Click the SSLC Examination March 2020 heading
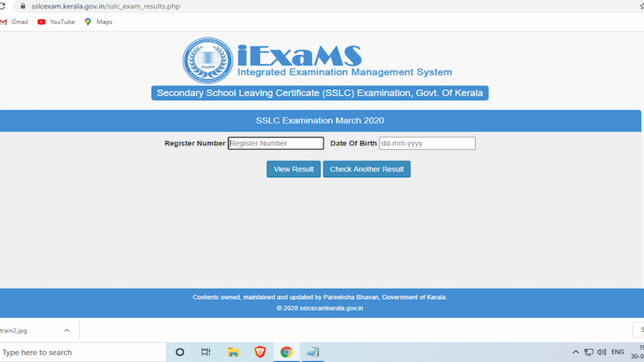The height and width of the screenshot is (362, 644). [x=320, y=120]
